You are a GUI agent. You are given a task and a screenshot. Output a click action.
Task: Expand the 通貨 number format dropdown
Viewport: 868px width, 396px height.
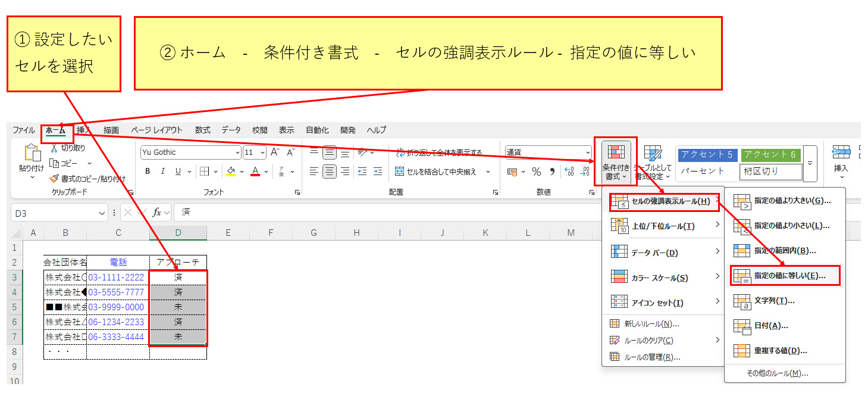(587, 152)
